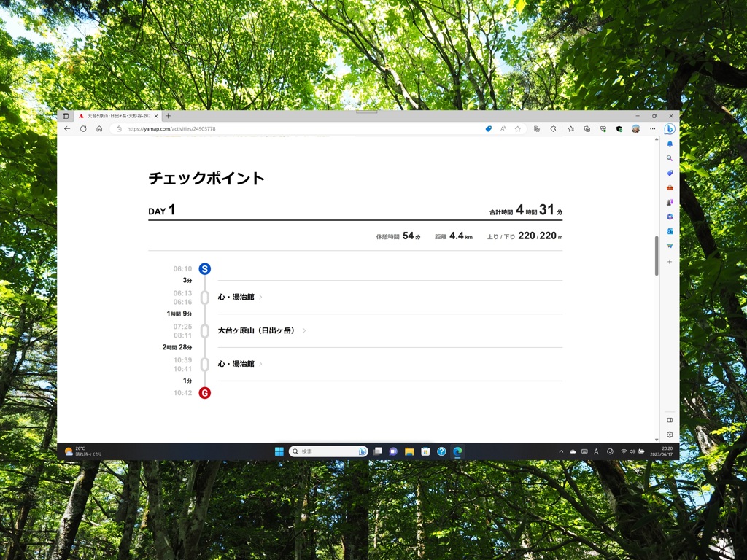Open the sidebar Outlook icon
The width and height of the screenshot is (747, 560).
coord(670,231)
